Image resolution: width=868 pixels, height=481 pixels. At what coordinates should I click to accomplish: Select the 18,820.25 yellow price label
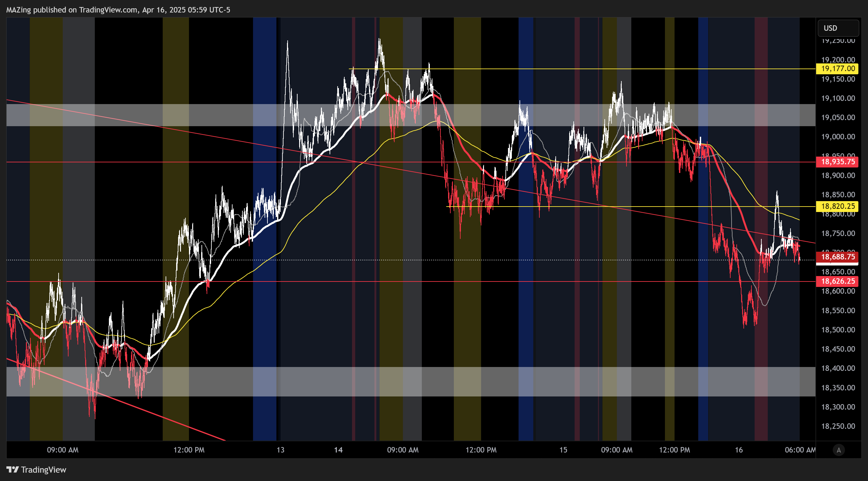tap(838, 206)
